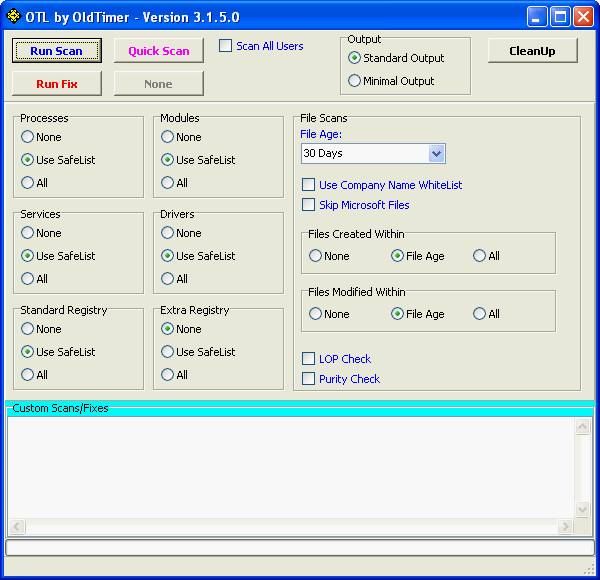This screenshot has width=600, height=580.
Task: Select Standard Output radio button
Action: [354, 58]
